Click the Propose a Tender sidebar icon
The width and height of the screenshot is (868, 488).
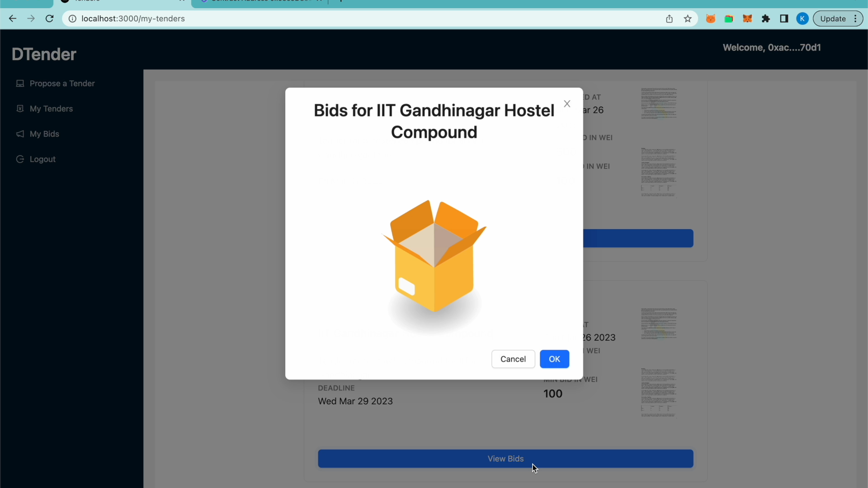20,84
